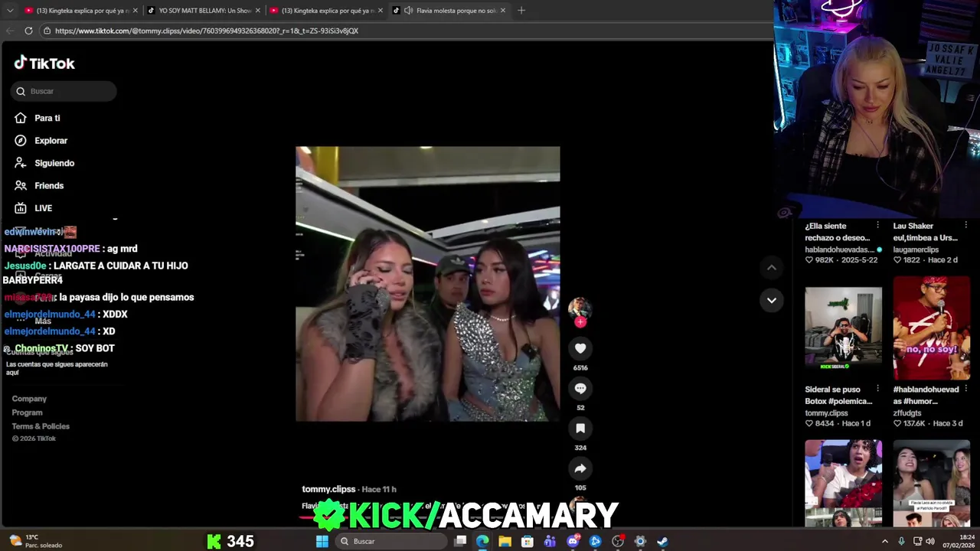This screenshot has width=980, height=551.
Task: Follow creator via the red plus badge
Action: click(x=580, y=322)
